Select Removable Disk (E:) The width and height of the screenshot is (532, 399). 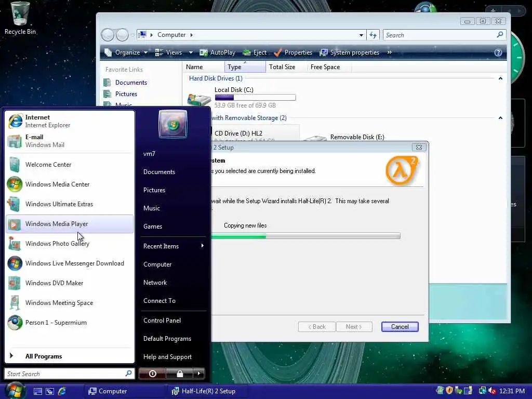tap(344, 137)
